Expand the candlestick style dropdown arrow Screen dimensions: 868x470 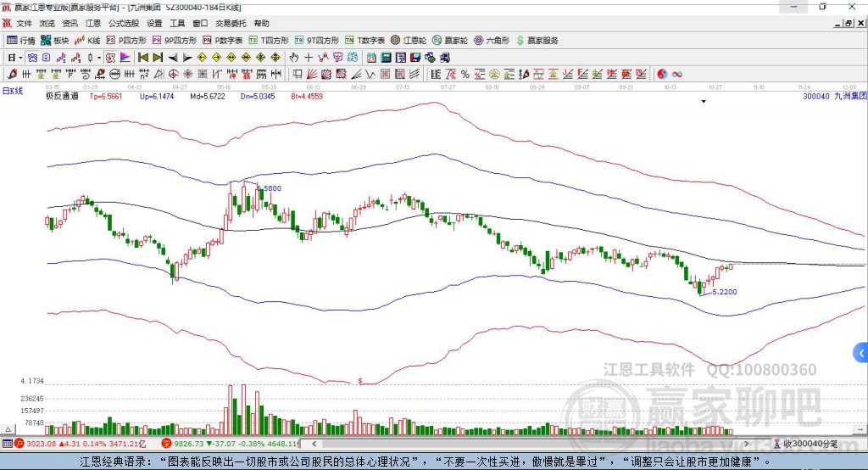[x=98, y=58]
